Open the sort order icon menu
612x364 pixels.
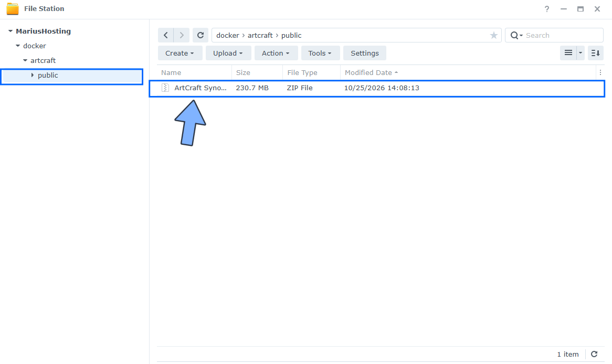point(596,52)
